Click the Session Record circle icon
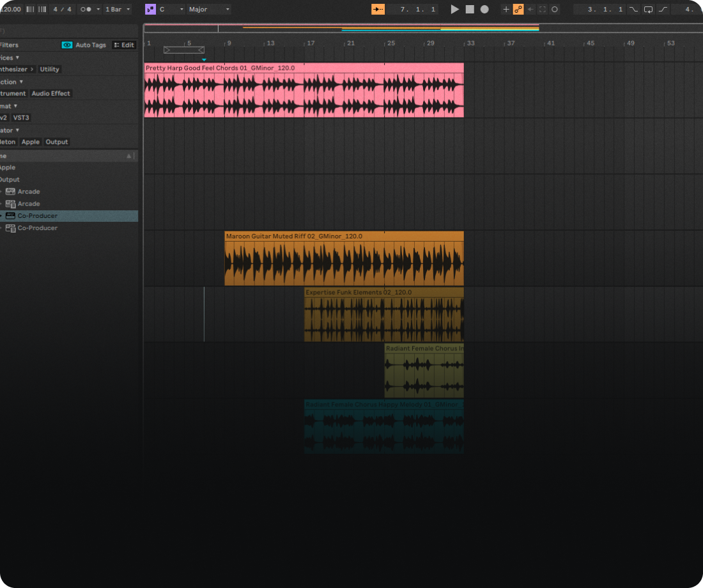Screen dimensions: 703x588 click(x=554, y=9)
